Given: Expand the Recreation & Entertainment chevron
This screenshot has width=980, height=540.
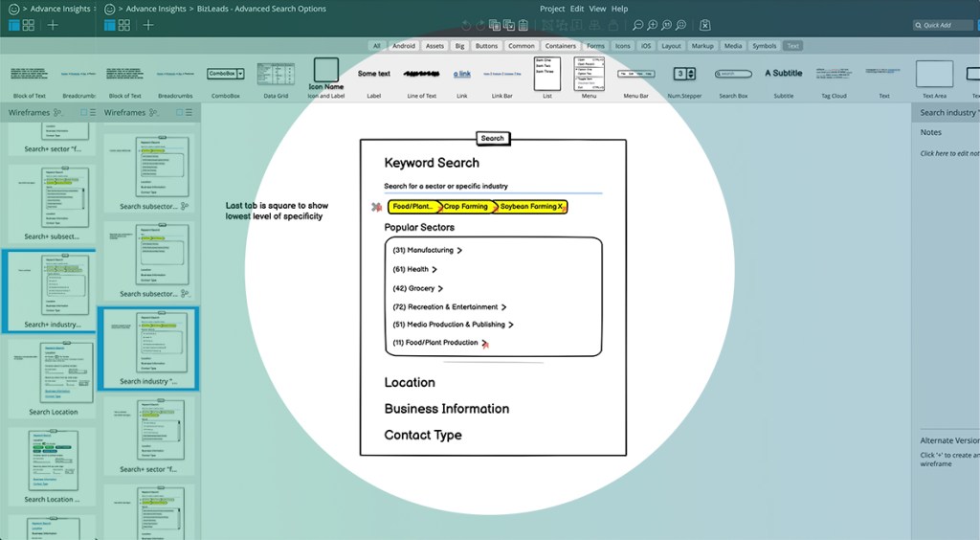Looking at the screenshot, I should (x=504, y=307).
